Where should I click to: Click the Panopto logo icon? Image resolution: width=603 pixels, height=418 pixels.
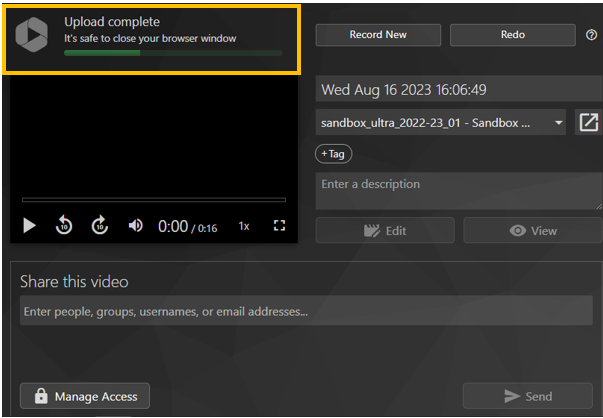(x=32, y=35)
